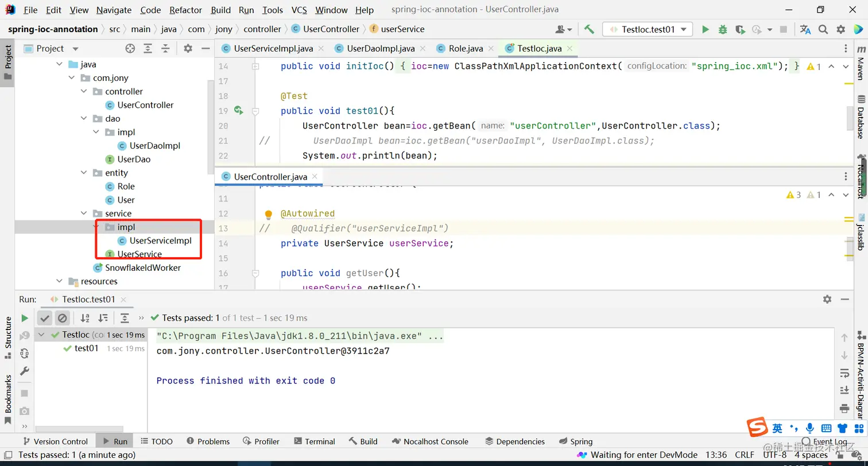
Task: Close the TestIoc.java editor tab
Action: pyautogui.click(x=569, y=49)
